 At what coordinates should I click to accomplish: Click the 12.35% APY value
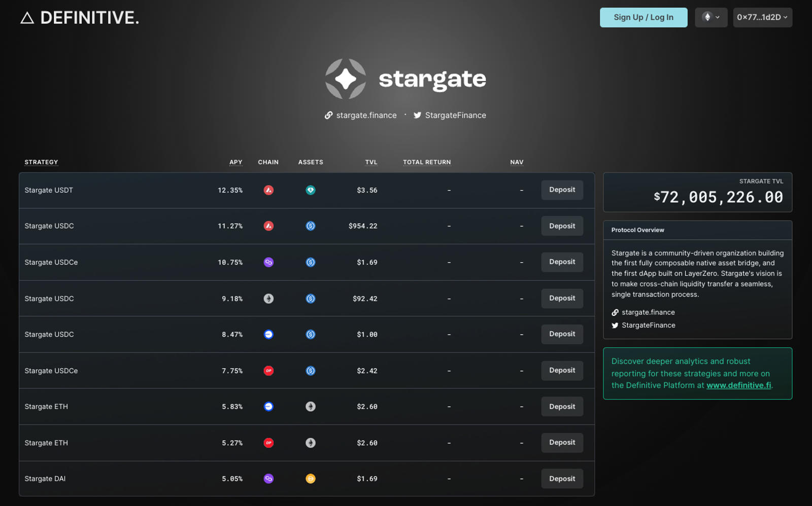230,190
